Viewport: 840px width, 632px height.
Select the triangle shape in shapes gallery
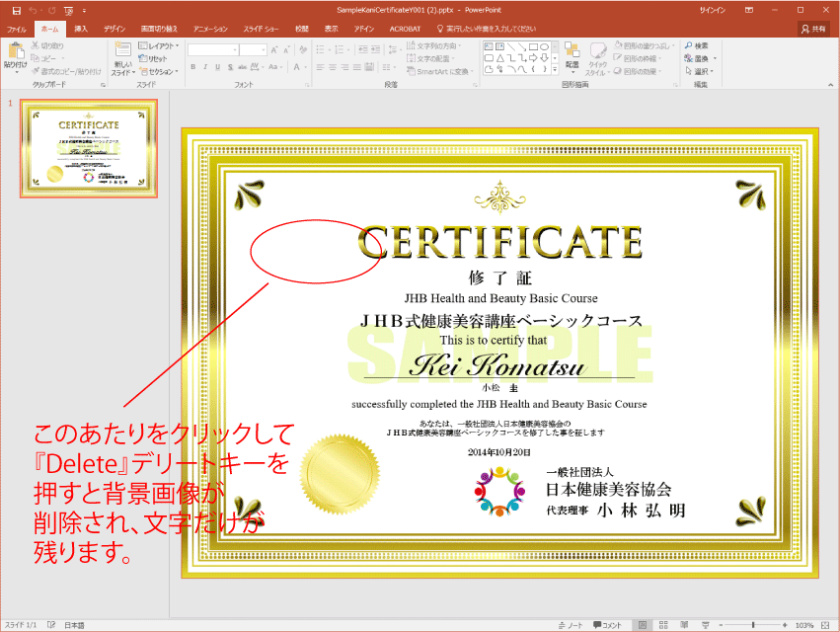point(499,58)
